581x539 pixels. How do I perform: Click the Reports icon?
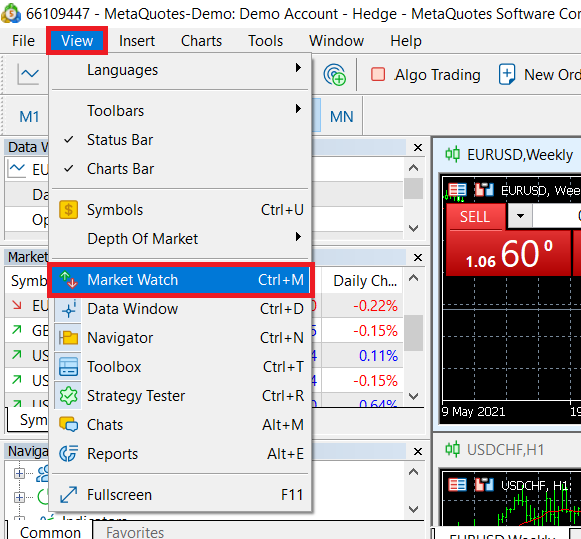(69, 453)
